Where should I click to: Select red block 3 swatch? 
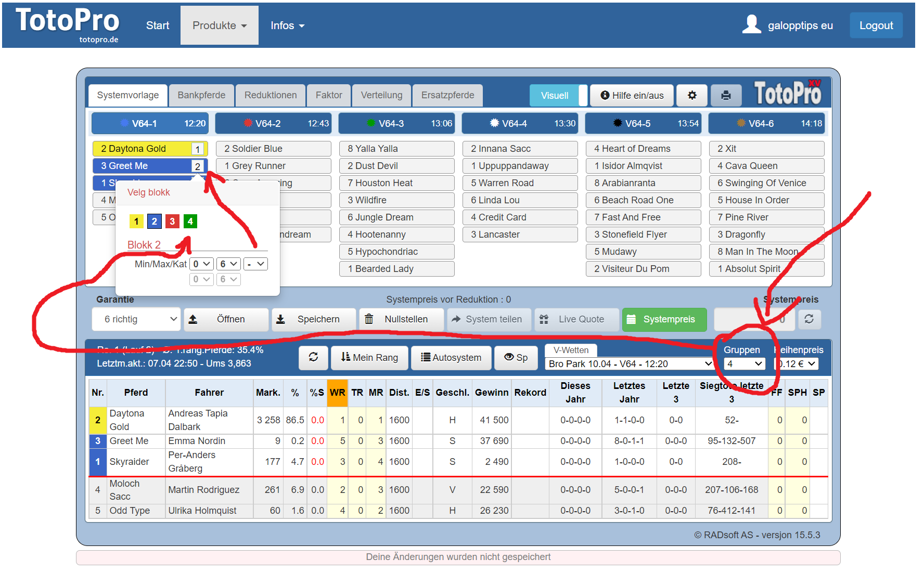coord(172,222)
